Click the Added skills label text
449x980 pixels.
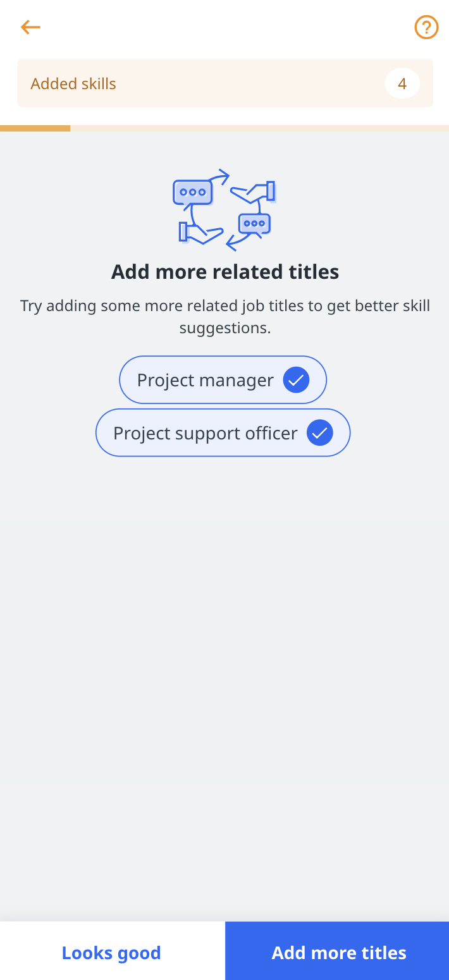(x=73, y=84)
